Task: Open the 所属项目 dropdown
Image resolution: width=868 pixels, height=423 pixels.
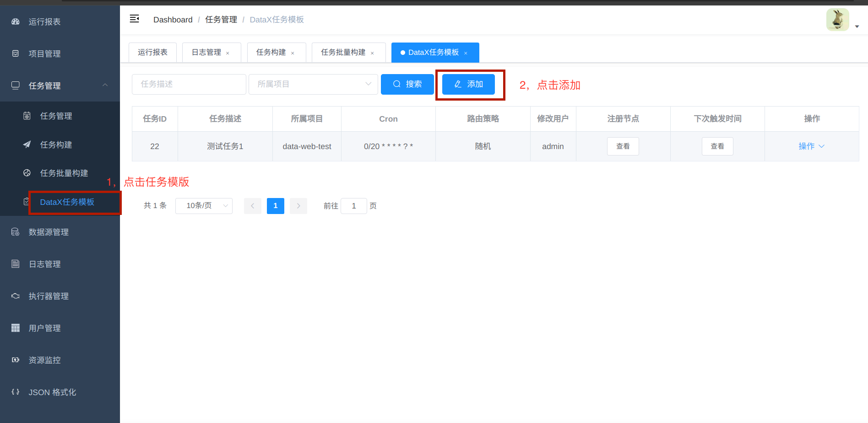Action: (x=313, y=84)
